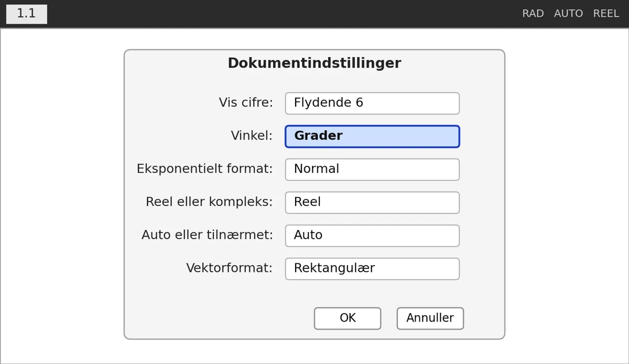
Task: Open the Reel eller kompleks dropdown
Action: tap(372, 202)
